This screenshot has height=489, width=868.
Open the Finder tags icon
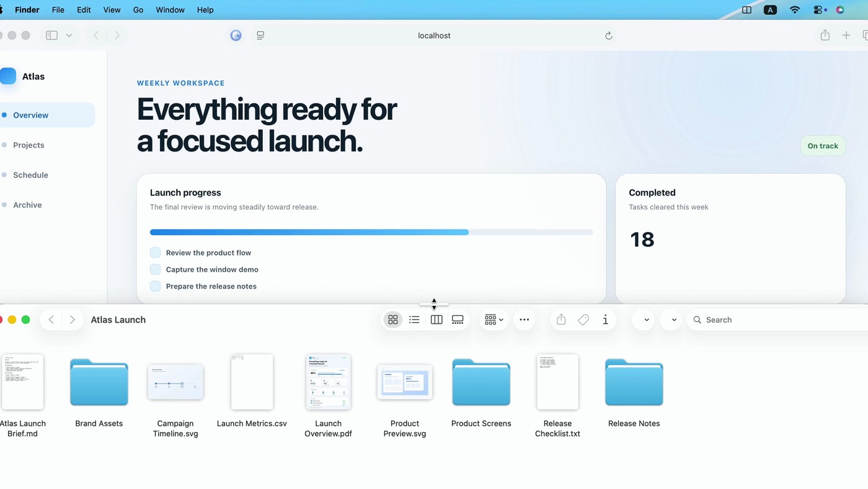(x=583, y=320)
